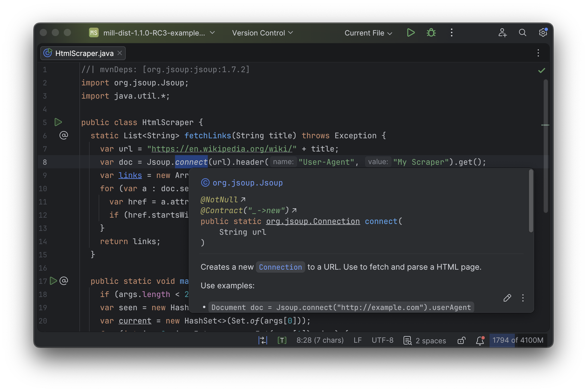Select the HtmlScraper.java editor tab
This screenshot has width=587, height=392.
point(84,53)
